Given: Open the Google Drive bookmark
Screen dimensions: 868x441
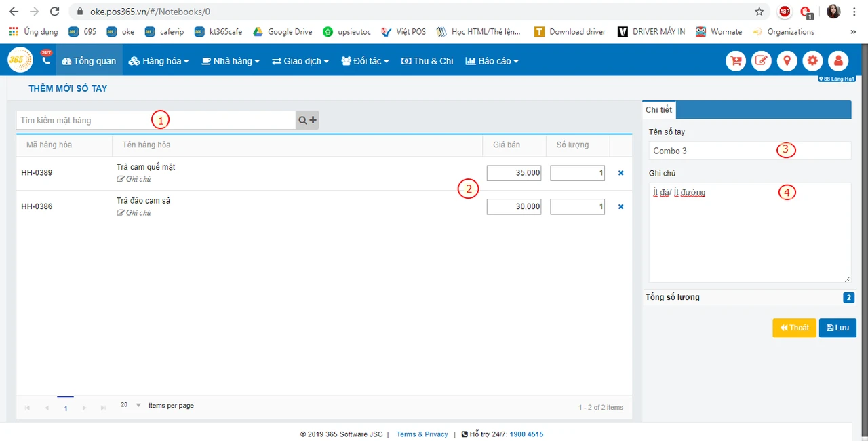Looking at the screenshot, I should 283,31.
